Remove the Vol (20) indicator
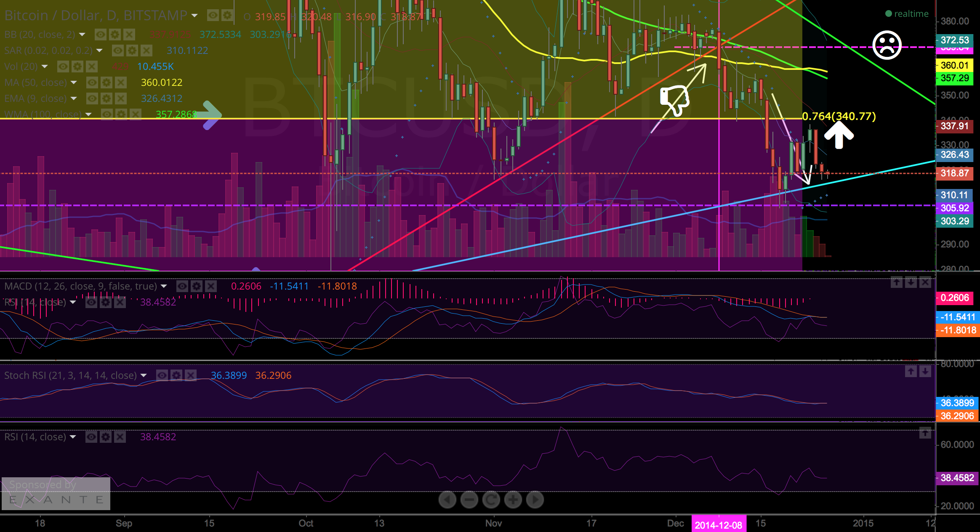Image resolution: width=980 pixels, height=532 pixels. tap(92, 66)
